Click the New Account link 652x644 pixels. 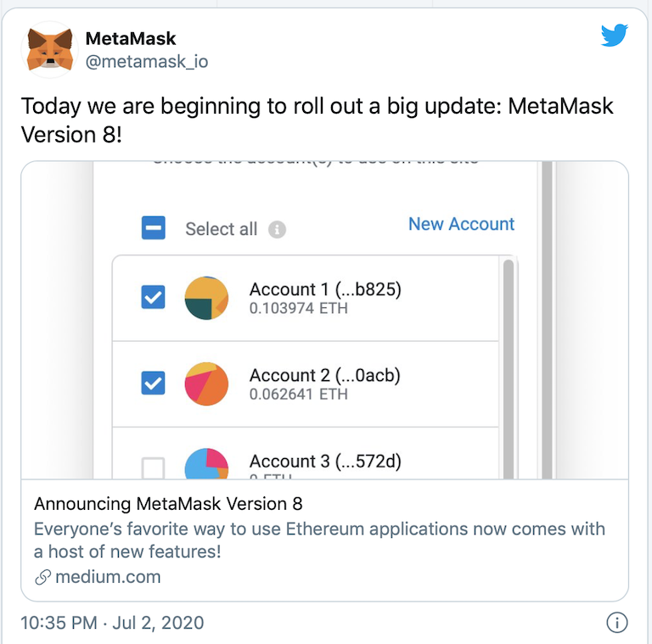[x=461, y=224]
